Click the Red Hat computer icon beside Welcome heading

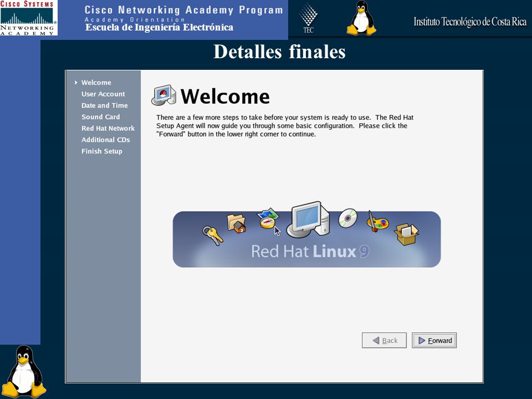pyautogui.click(x=163, y=95)
